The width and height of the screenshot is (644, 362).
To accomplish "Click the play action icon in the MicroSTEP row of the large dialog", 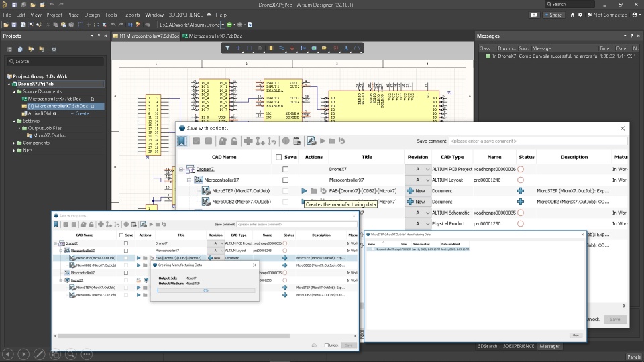I will (x=304, y=191).
